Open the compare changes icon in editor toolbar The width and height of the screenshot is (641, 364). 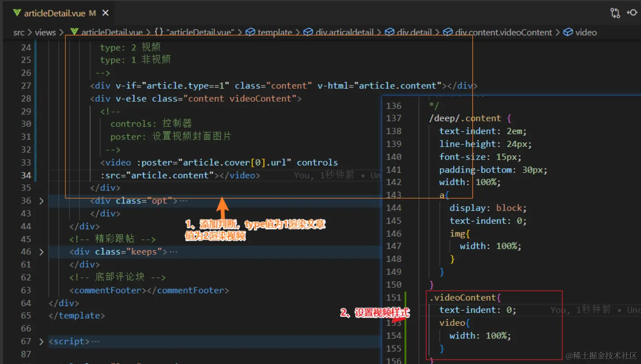pos(615,13)
